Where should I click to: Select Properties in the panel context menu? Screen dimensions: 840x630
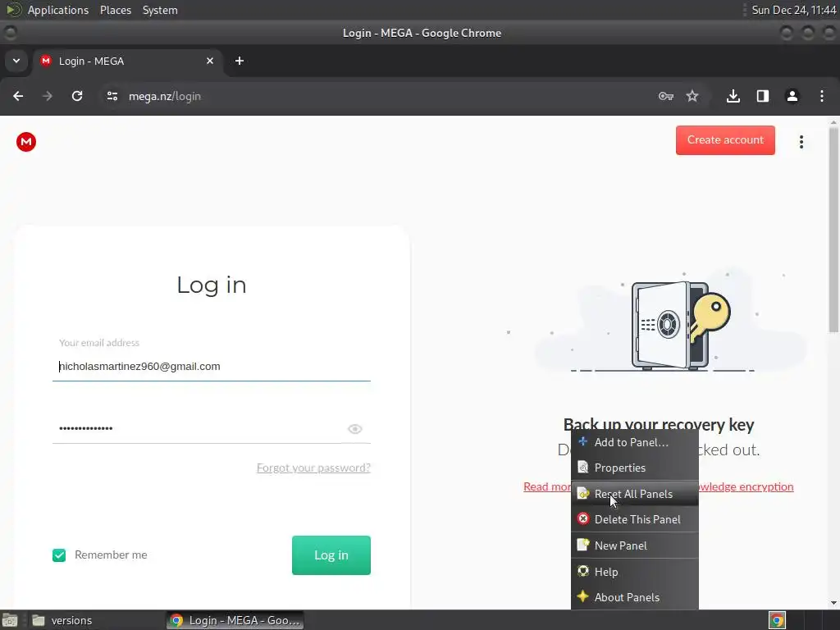click(x=635, y=468)
